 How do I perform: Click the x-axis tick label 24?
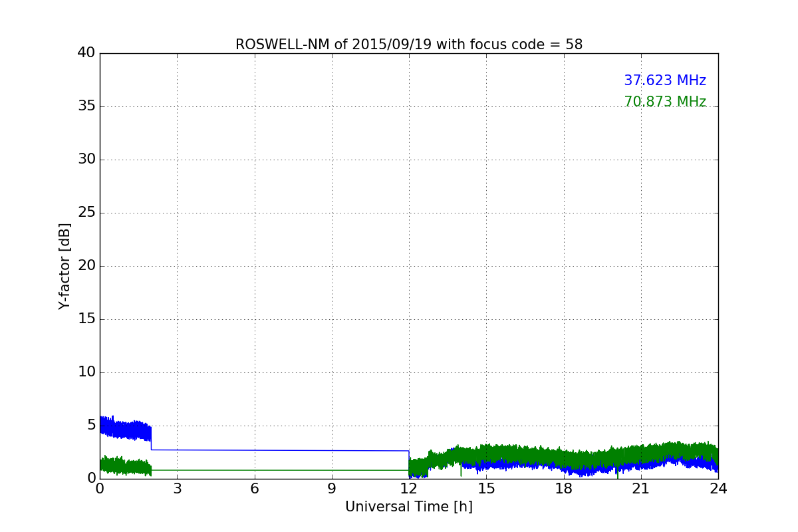click(x=718, y=489)
